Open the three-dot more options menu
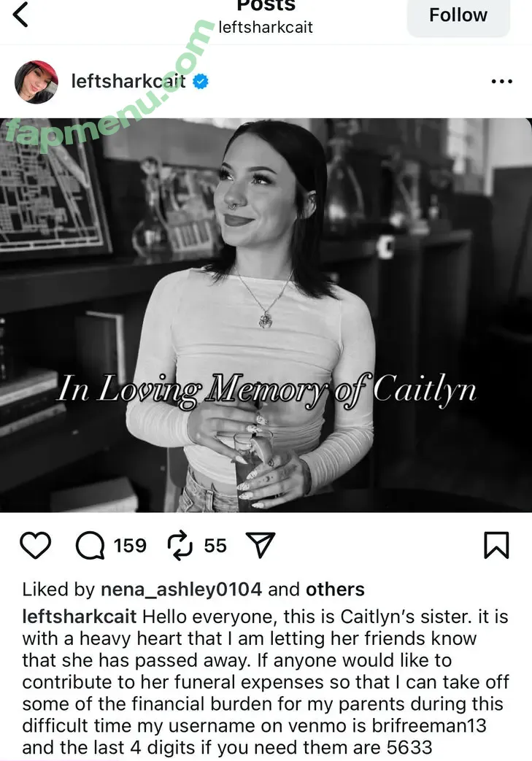The height and width of the screenshot is (761, 532). (502, 81)
